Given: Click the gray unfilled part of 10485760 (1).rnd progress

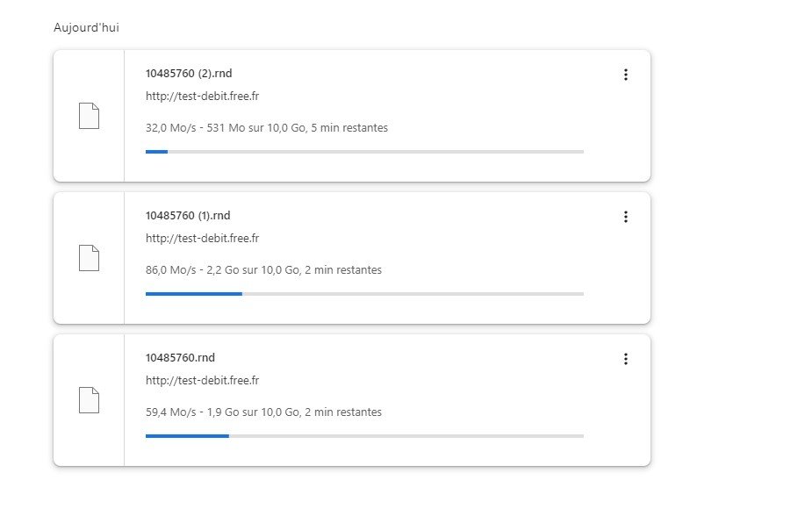Looking at the screenshot, I should pos(413,294).
